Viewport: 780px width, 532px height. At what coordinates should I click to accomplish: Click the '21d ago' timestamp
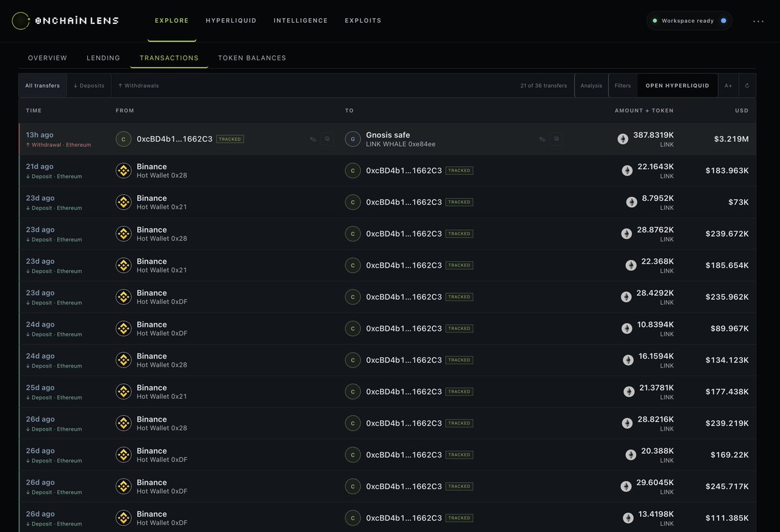[x=40, y=167]
